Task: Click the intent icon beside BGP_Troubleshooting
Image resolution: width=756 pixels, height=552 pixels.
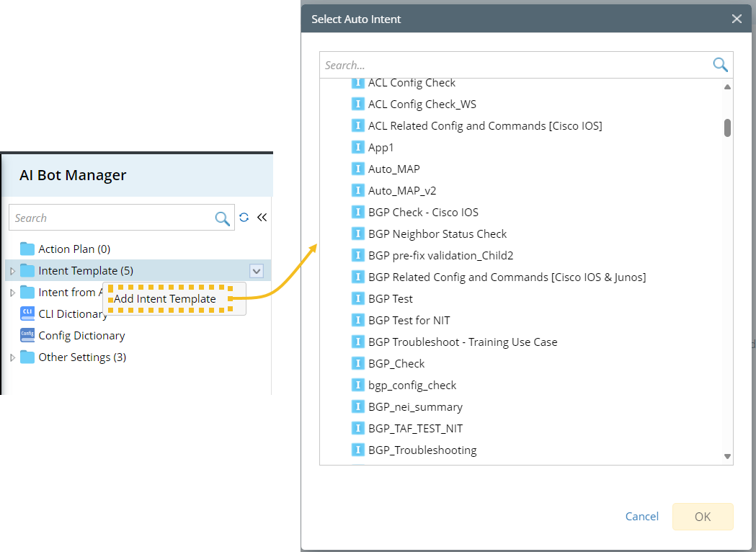Action: 358,450
